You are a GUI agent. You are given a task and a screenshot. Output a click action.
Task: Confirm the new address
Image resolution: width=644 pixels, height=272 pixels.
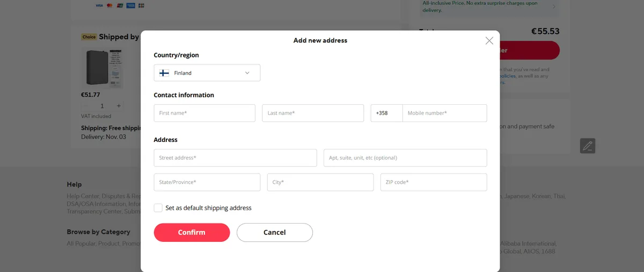(x=192, y=232)
